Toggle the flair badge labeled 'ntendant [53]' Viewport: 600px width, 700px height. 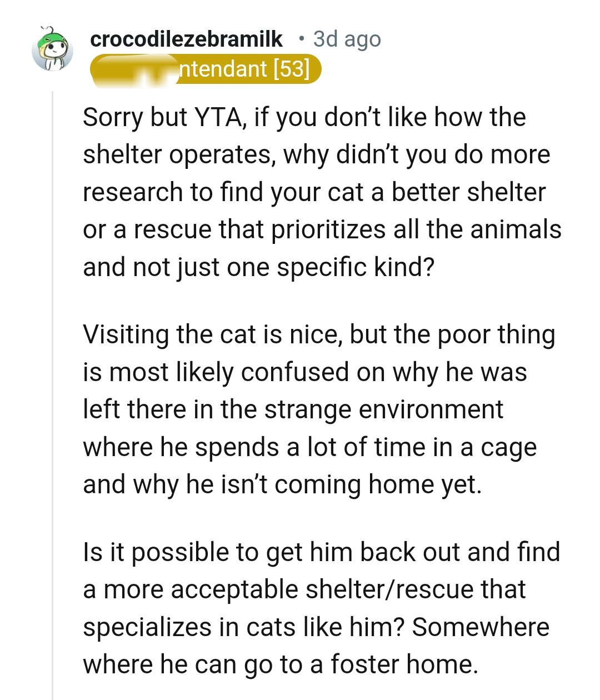(x=206, y=69)
